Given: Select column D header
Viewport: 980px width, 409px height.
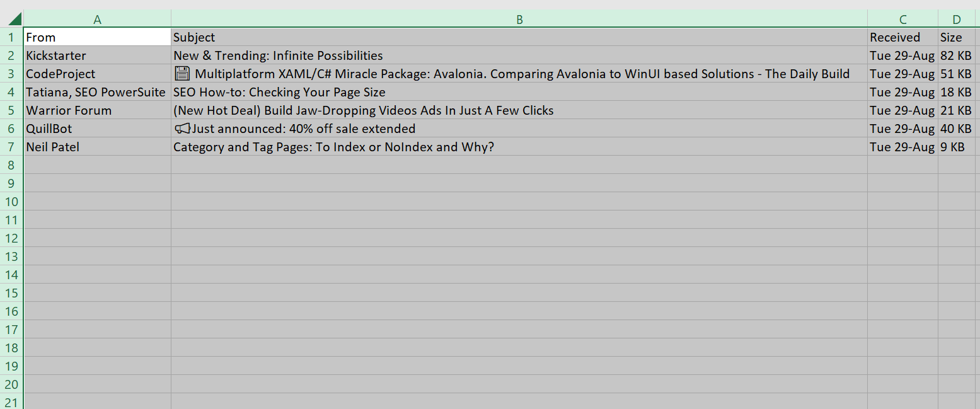Looking at the screenshot, I should point(957,19).
